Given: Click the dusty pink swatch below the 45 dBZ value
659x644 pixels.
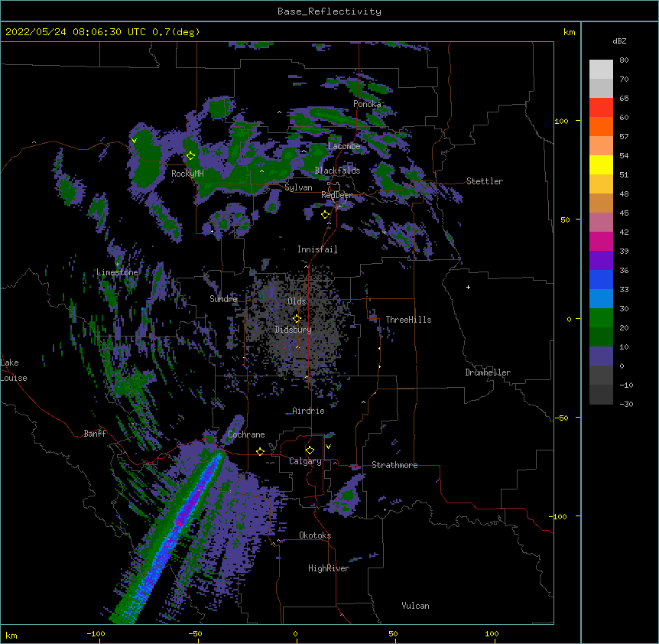Looking at the screenshot, I should coord(601,223).
